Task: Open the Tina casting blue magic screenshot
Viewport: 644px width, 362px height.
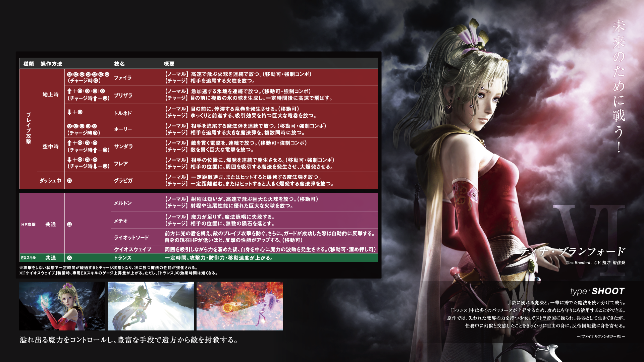Action: click(x=62, y=306)
